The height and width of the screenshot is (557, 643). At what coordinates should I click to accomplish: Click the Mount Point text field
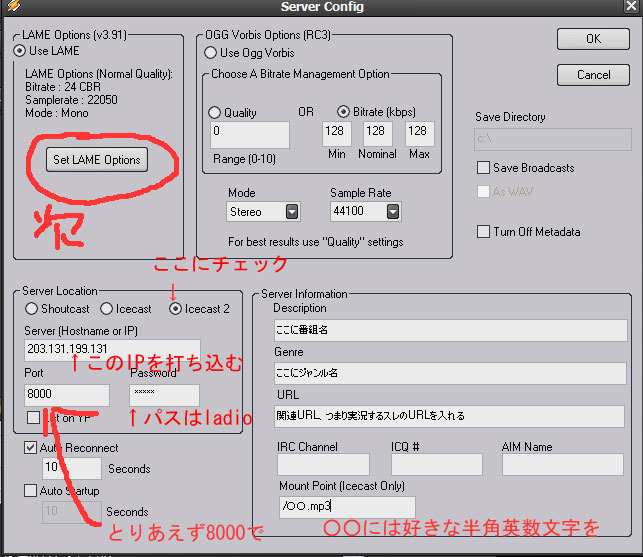tap(346, 507)
